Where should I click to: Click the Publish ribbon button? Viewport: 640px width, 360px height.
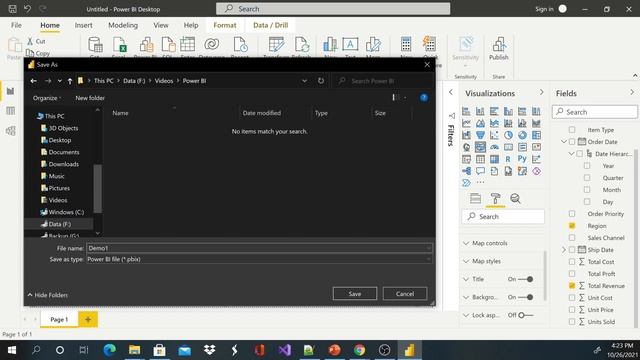499,49
